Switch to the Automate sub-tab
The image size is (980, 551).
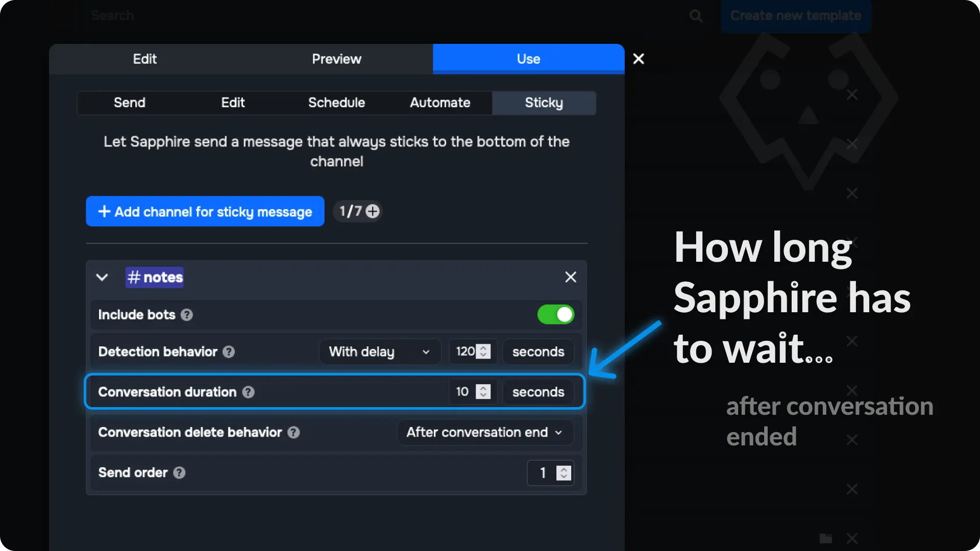tap(440, 103)
